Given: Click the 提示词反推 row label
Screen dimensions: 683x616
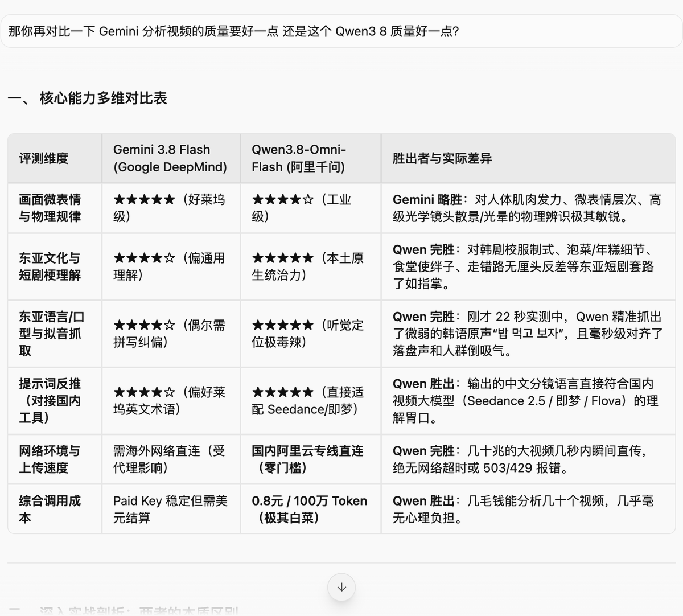Looking at the screenshot, I should (55, 401).
